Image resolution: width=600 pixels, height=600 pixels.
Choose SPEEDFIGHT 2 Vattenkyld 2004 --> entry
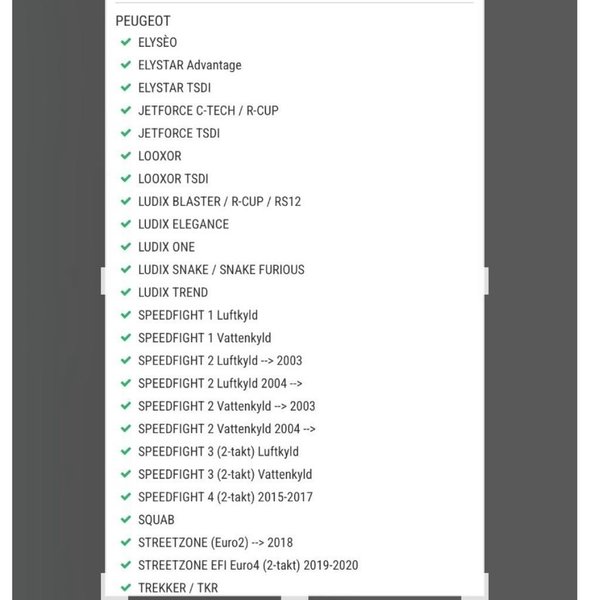click(227, 428)
